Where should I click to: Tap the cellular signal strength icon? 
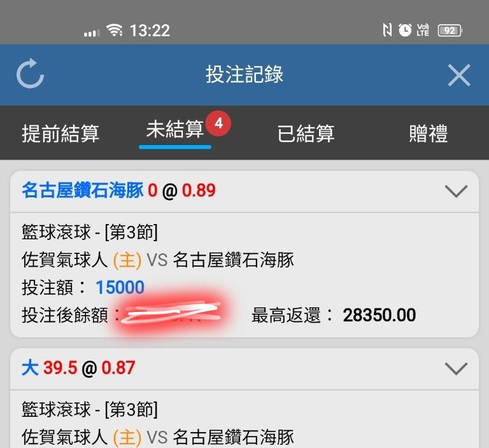coord(92,32)
